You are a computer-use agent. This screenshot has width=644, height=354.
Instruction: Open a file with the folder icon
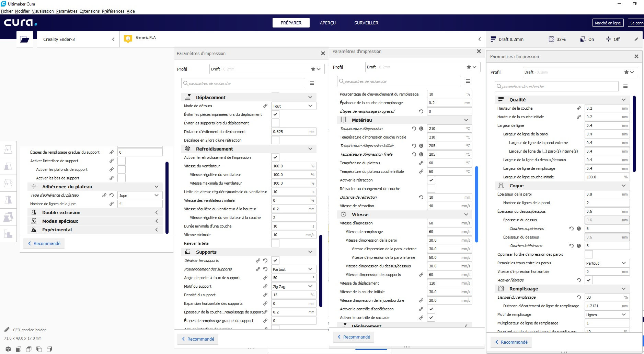click(25, 39)
